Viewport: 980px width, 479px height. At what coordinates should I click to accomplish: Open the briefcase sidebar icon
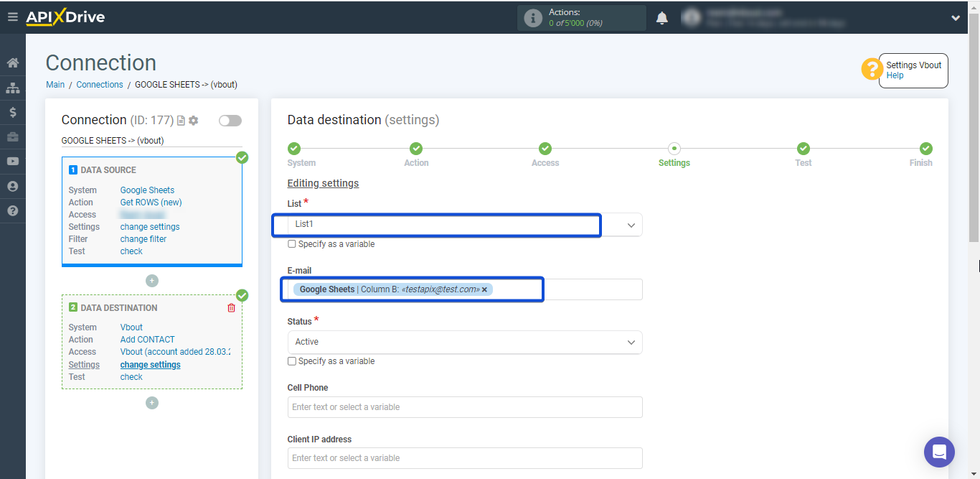[x=12, y=136]
